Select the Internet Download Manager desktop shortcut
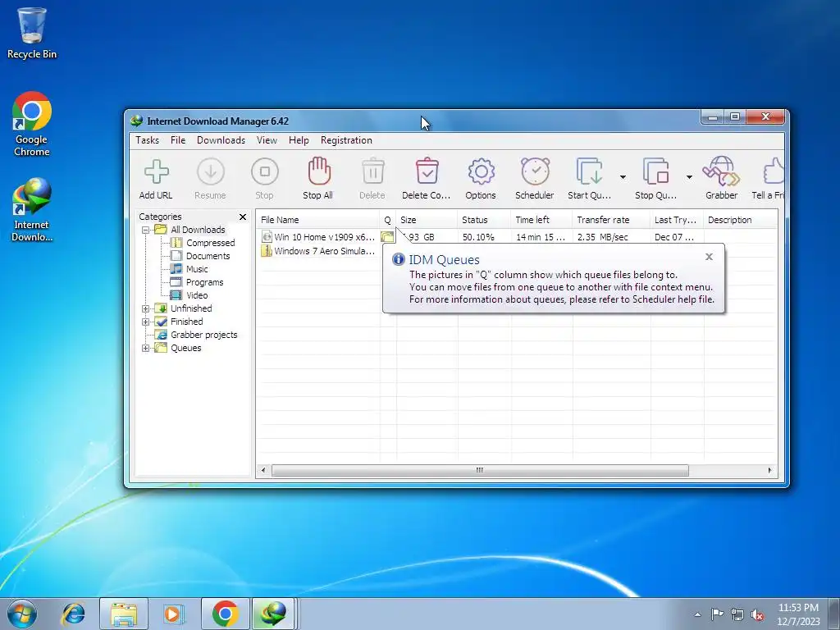 click(x=32, y=210)
